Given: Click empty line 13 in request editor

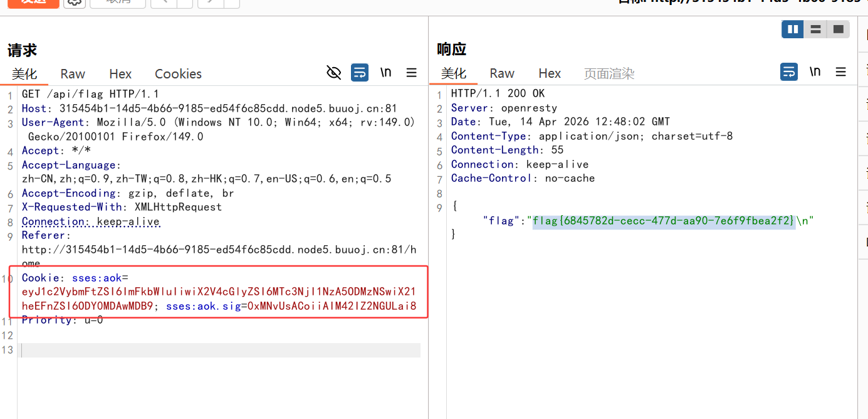Looking at the screenshot, I should pos(219,350).
